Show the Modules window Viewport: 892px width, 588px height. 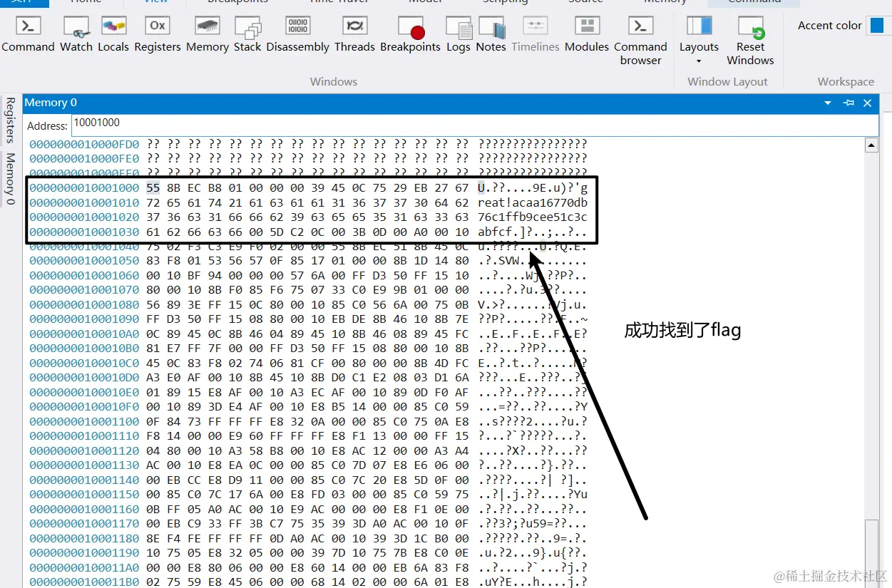[x=587, y=34]
